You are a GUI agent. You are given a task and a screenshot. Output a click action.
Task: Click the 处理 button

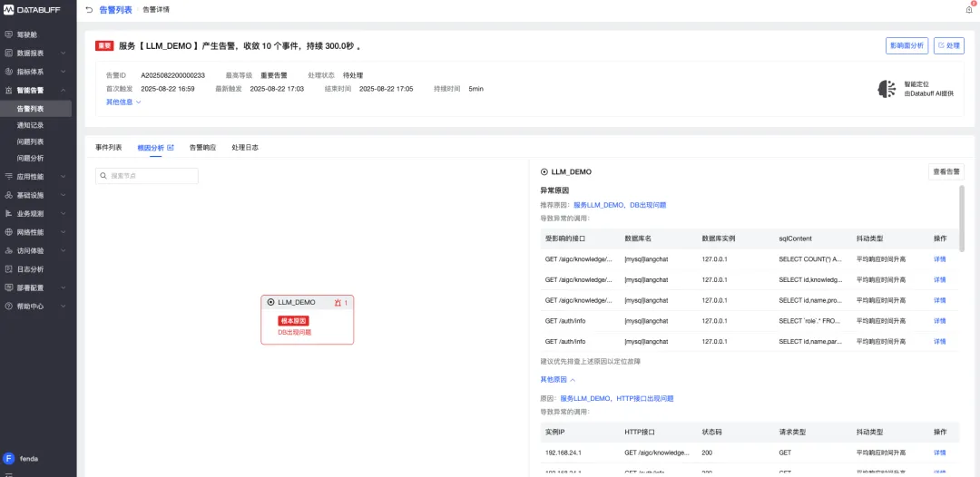point(949,45)
